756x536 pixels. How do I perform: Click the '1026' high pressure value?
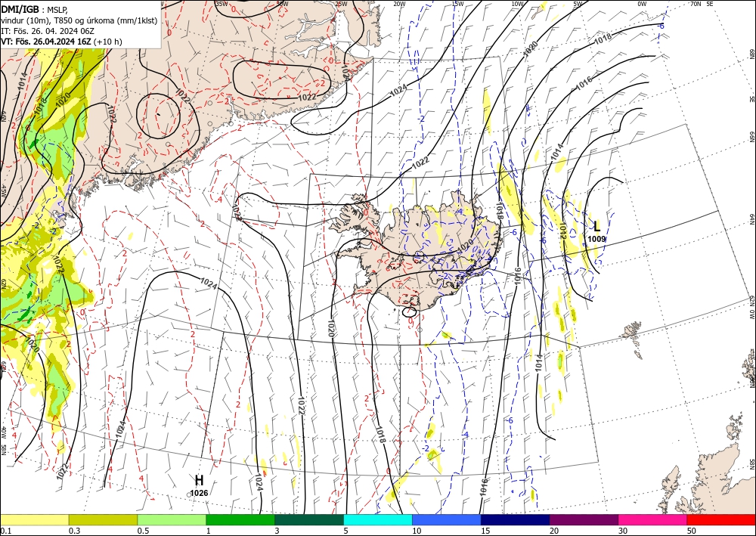(199, 493)
